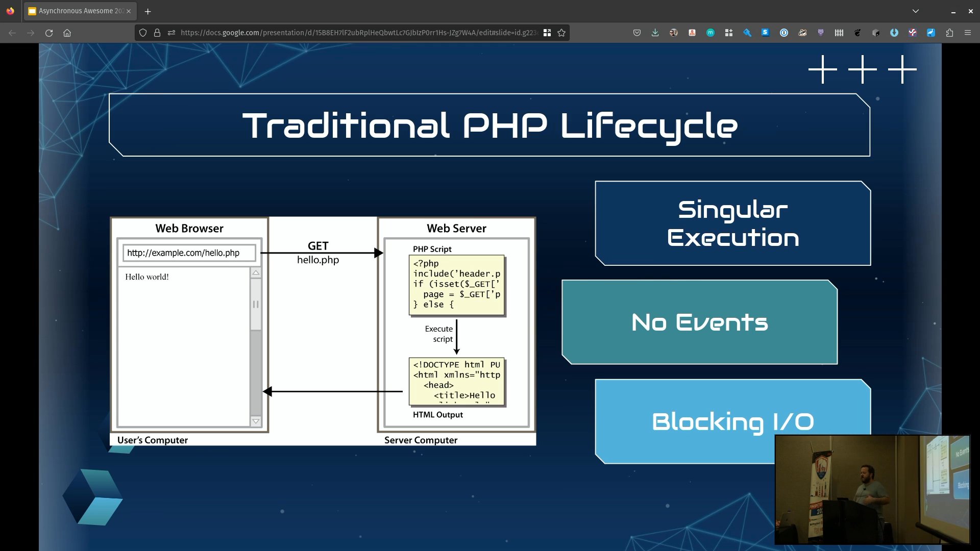Image resolution: width=980 pixels, height=551 pixels.
Task: Click the speaker video thumbnail overlay
Action: pyautogui.click(x=872, y=489)
